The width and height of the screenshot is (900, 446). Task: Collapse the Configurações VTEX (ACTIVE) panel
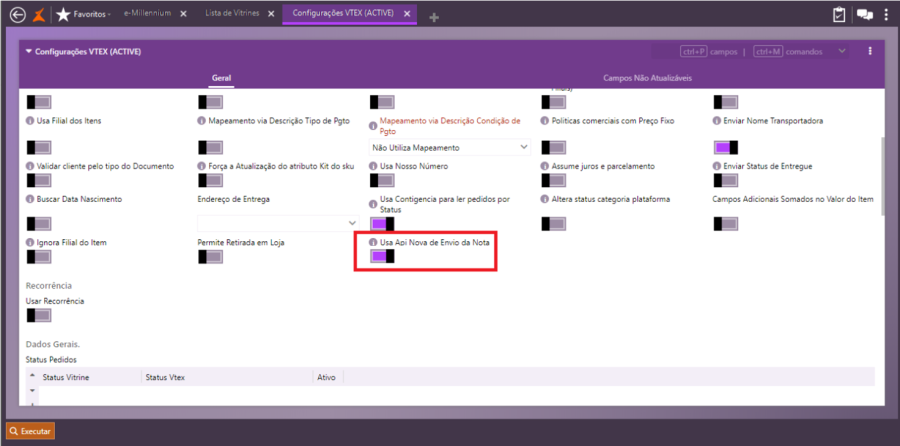tap(29, 52)
